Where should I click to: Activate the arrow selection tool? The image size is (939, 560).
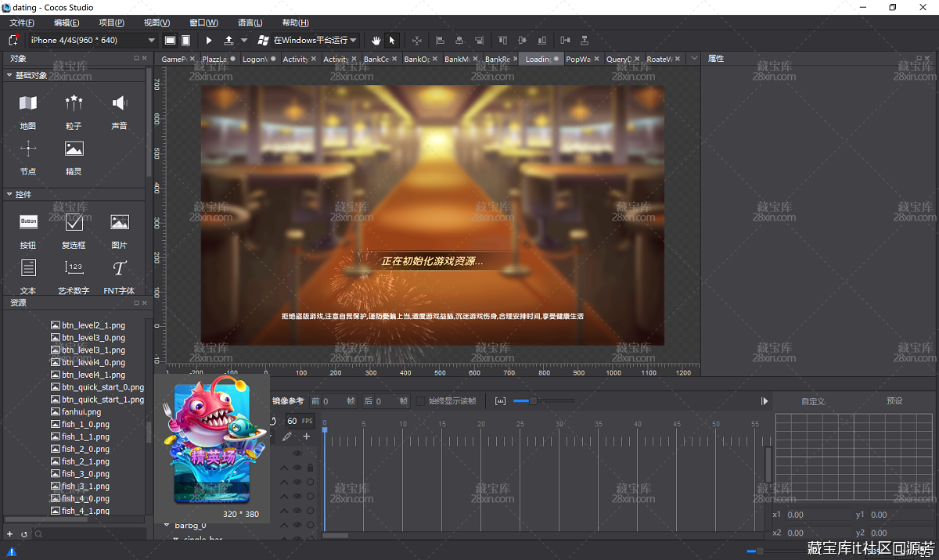coord(392,40)
